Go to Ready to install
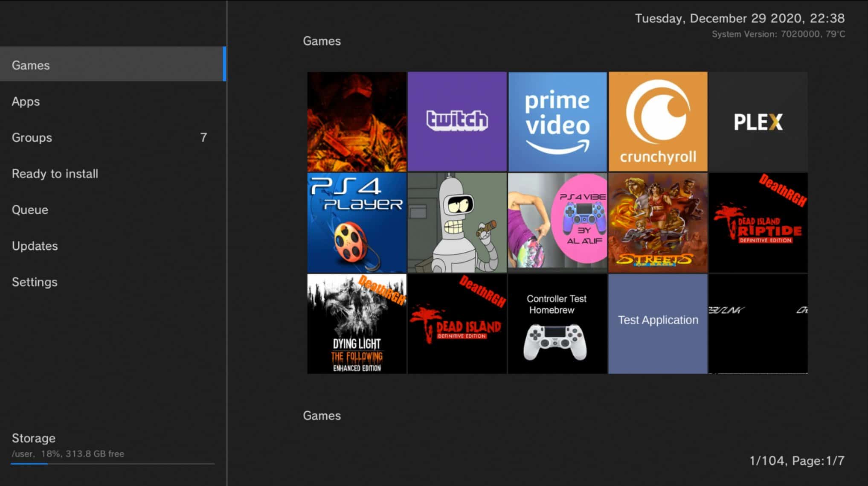868x486 pixels. tap(55, 174)
